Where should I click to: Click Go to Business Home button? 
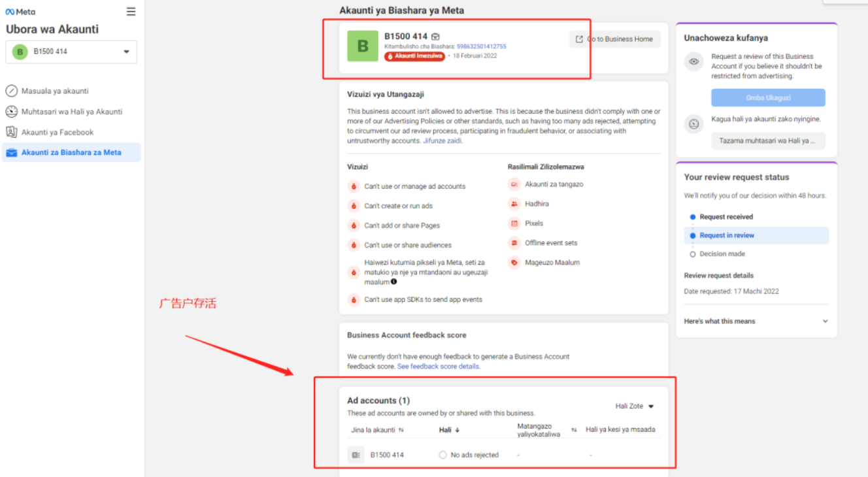tap(614, 39)
